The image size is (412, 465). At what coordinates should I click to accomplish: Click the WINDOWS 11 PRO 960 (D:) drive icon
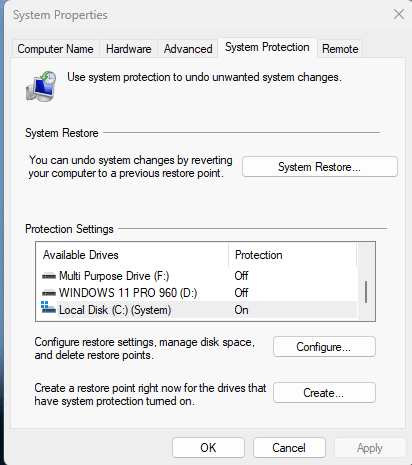tap(49, 293)
